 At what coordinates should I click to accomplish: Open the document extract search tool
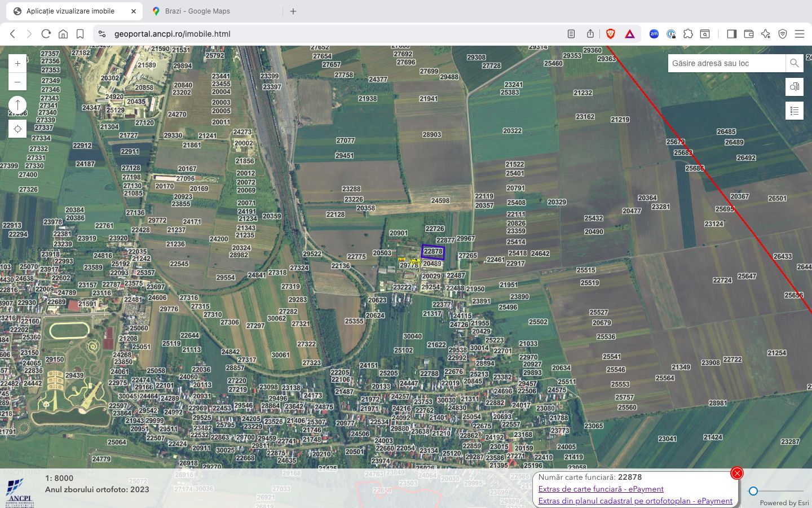tap(795, 87)
